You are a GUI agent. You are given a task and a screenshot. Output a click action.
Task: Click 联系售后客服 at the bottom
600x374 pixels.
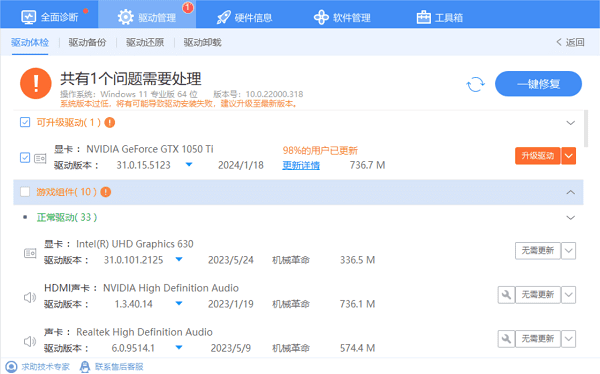pos(112,367)
